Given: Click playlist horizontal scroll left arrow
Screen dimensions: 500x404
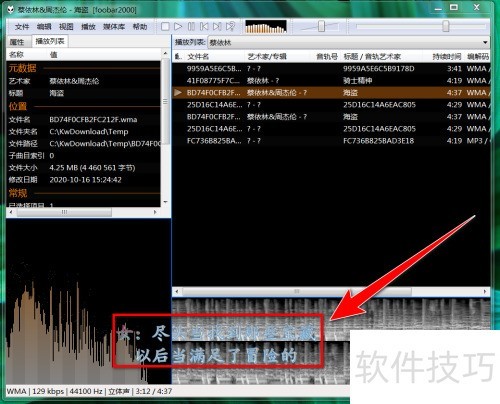Looking at the screenshot, I should point(177,292).
